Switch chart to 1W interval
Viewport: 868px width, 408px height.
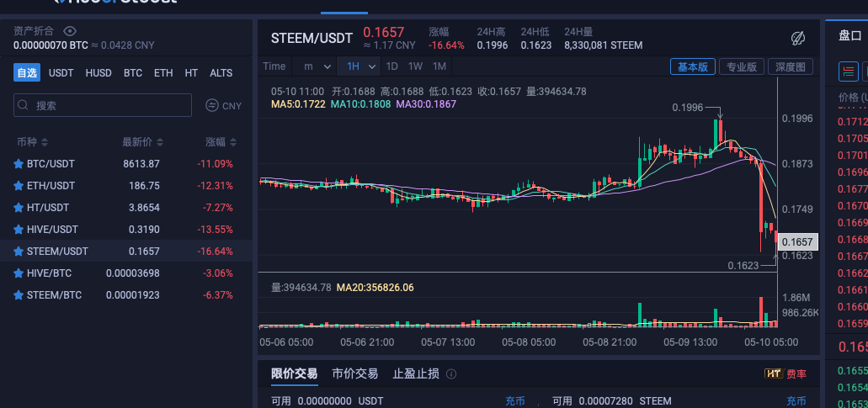point(415,66)
